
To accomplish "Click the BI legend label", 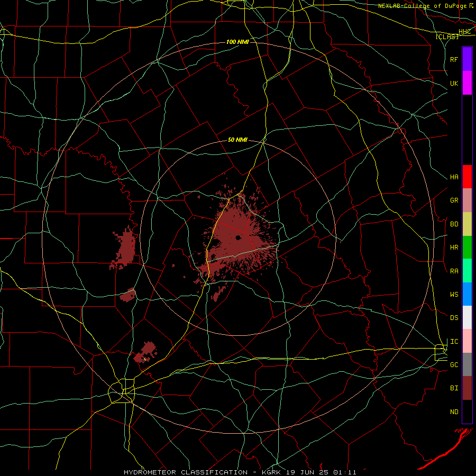I will pos(454,388).
